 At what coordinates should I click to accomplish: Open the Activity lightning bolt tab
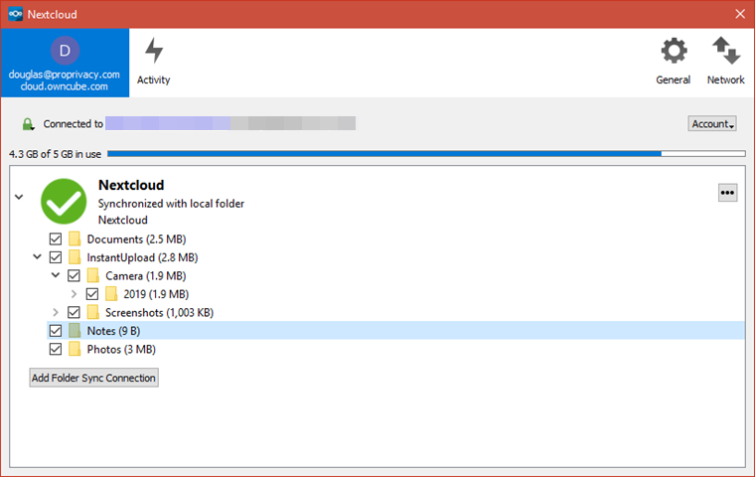pos(154,62)
